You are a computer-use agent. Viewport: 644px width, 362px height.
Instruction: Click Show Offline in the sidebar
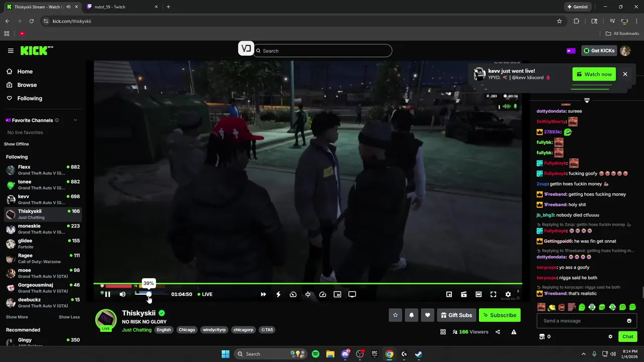(17, 144)
